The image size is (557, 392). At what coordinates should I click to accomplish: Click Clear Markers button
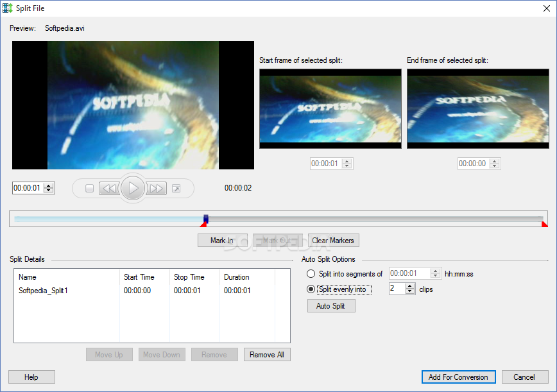pyautogui.click(x=334, y=241)
